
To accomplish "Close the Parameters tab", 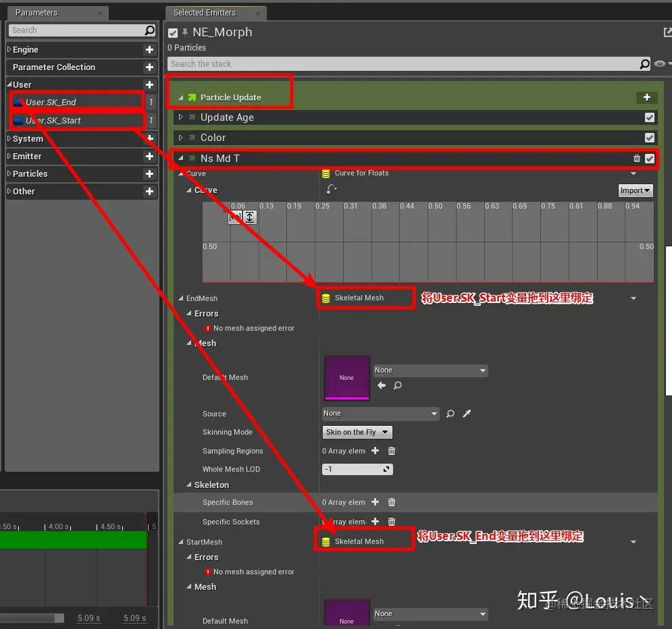I will (x=100, y=13).
